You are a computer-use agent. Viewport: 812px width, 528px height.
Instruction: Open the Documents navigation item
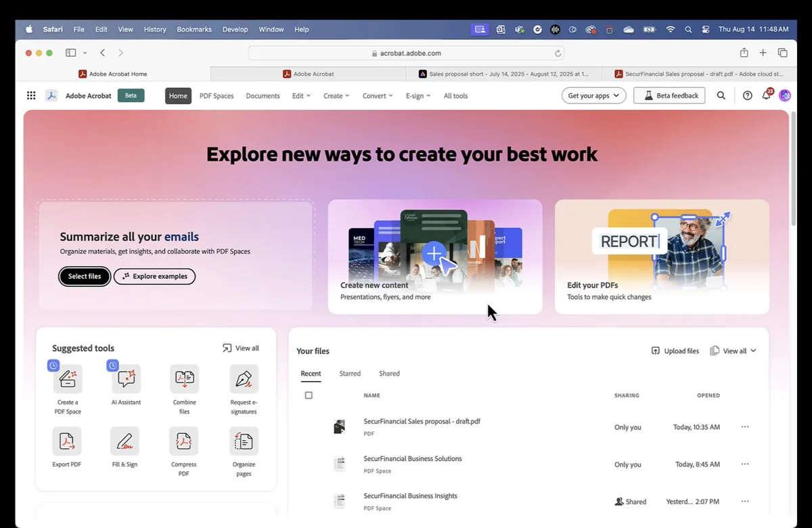click(263, 95)
